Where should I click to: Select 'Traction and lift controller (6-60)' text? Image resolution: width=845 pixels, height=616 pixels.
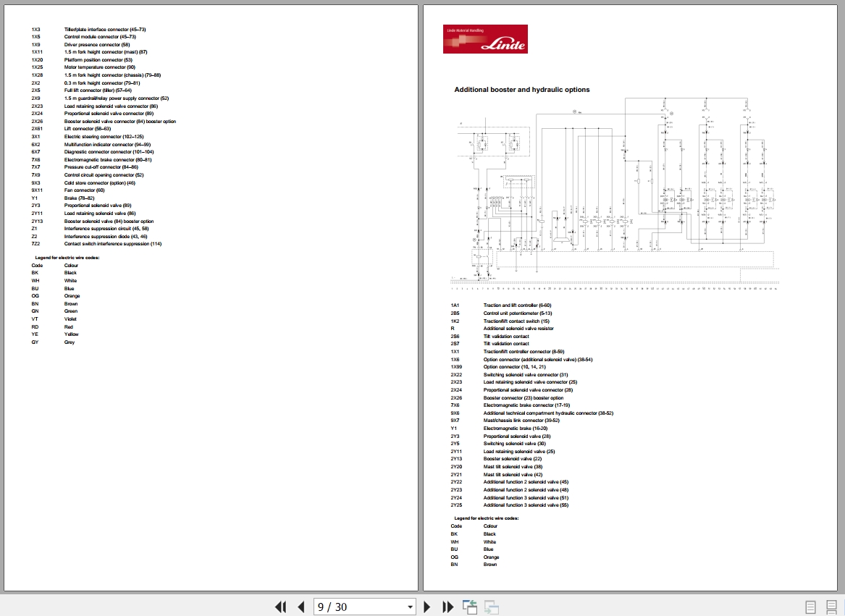517,305
